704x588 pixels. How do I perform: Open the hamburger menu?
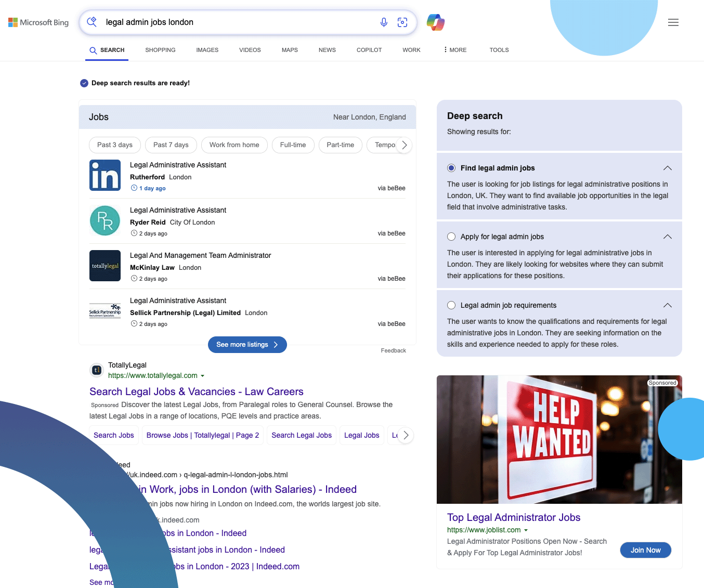pos(673,22)
